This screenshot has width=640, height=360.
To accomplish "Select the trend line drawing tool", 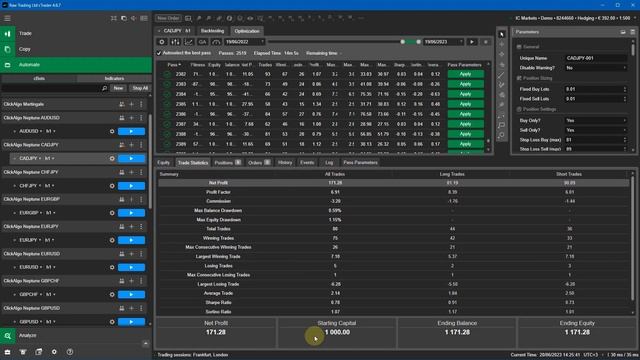I will click(501, 74).
